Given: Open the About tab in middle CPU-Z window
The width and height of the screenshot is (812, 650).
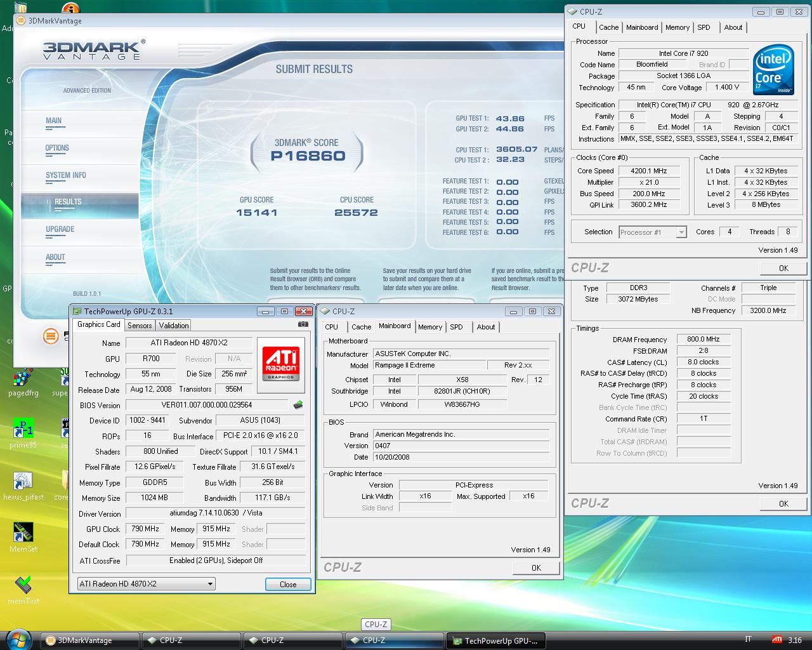Looking at the screenshot, I should (x=486, y=327).
